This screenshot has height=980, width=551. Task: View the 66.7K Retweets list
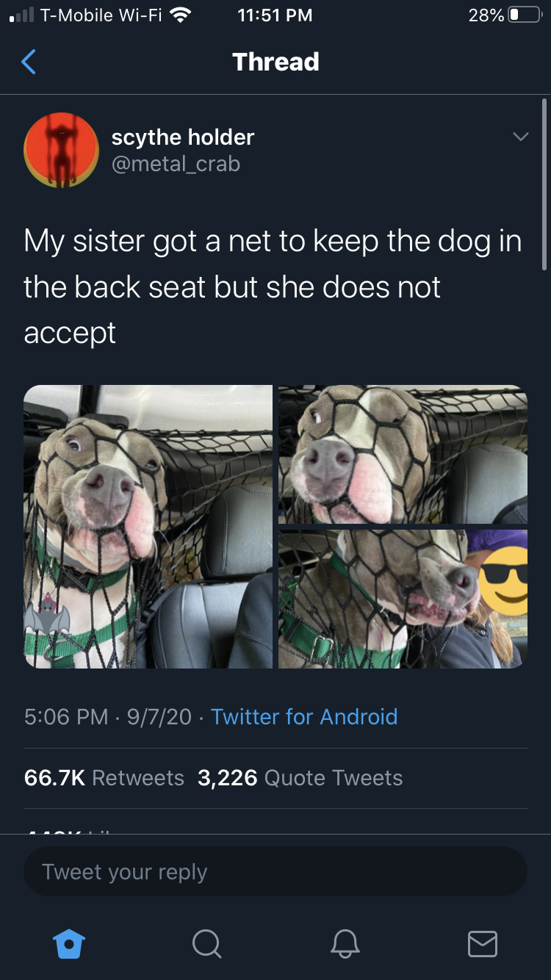(104, 778)
